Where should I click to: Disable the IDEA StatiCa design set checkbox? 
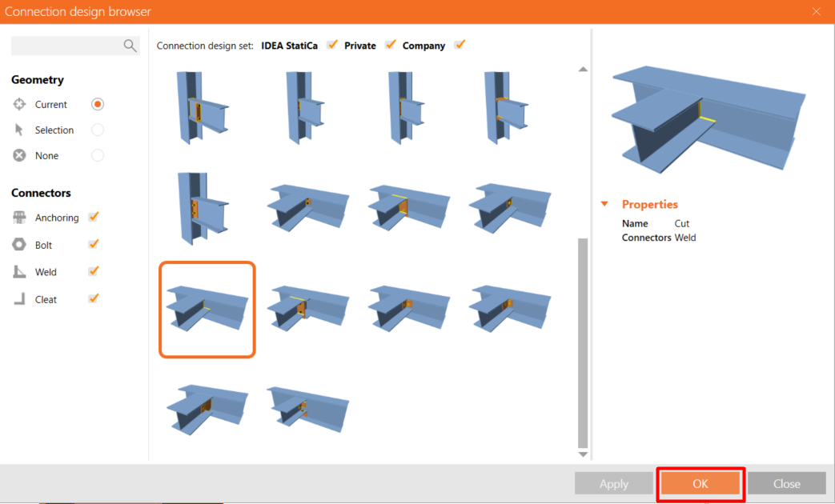click(332, 45)
